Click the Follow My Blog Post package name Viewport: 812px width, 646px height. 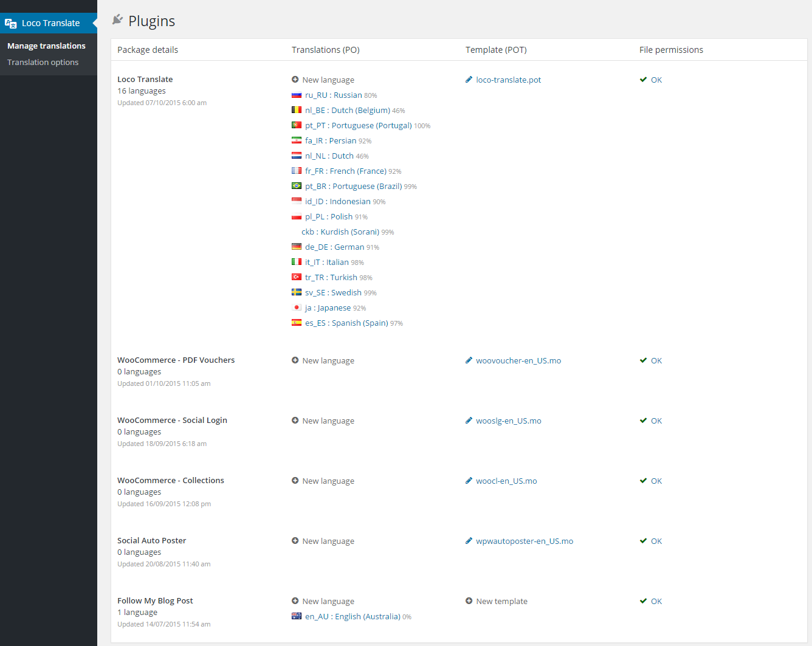click(155, 600)
